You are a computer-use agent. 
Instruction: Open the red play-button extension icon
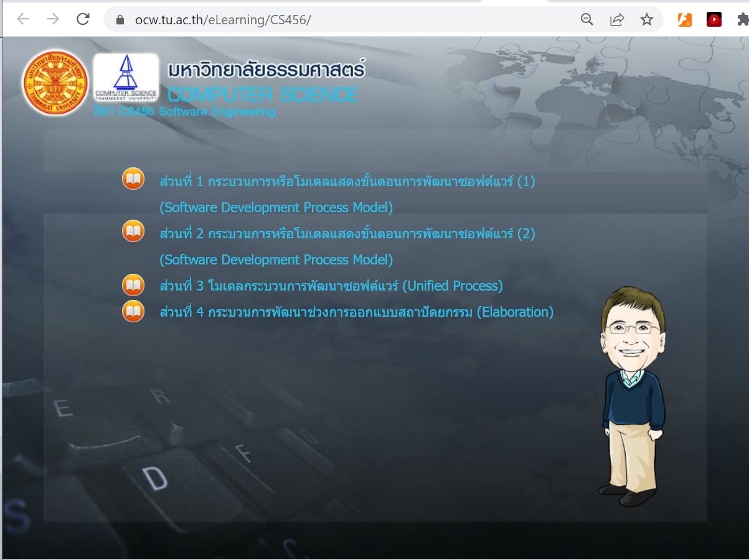pyautogui.click(x=714, y=20)
